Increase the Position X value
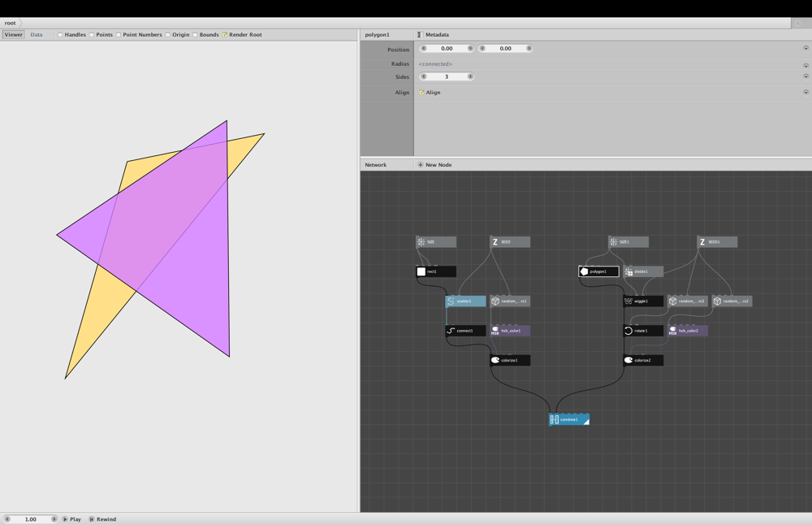The width and height of the screenshot is (812, 525). (470, 48)
